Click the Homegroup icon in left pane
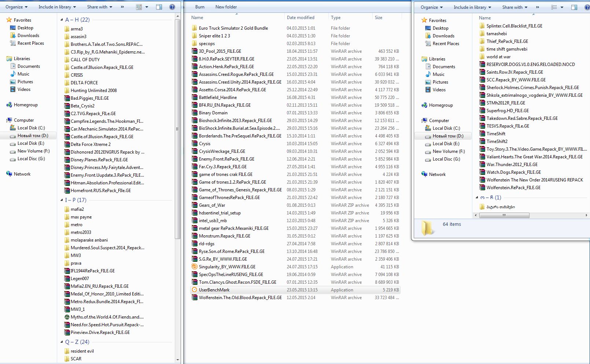Screen dimensions: 590x364 pos(26,104)
